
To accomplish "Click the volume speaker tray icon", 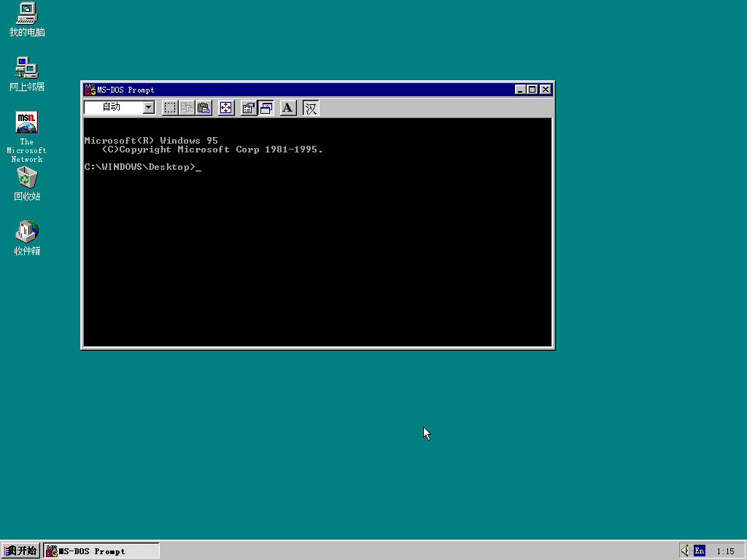I will coord(686,551).
